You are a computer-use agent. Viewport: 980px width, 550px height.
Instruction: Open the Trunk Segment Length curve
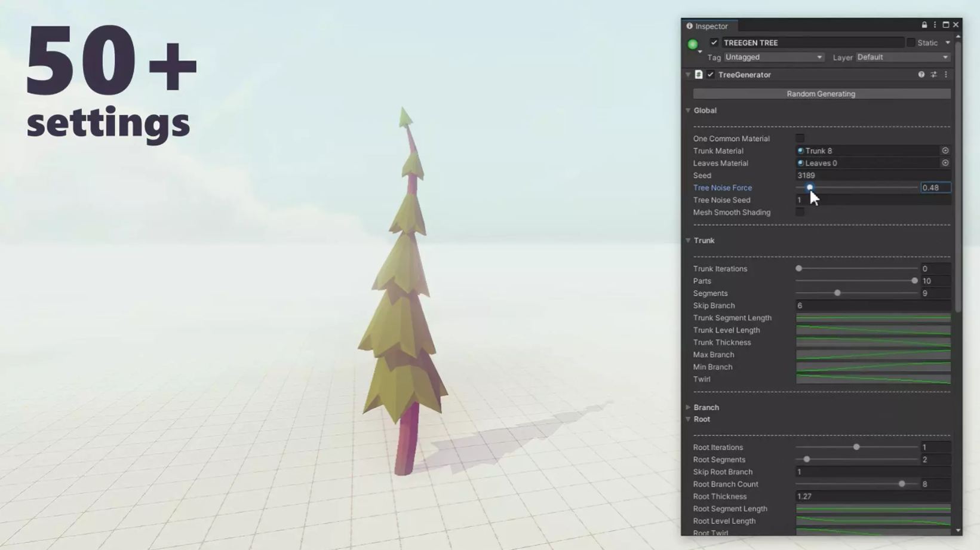[873, 318]
